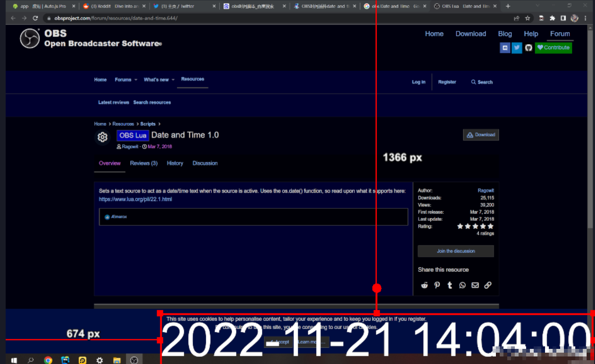This screenshot has width=595, height=364.
Task: Bookmark this page with the star icon
Action: [528, 18]
